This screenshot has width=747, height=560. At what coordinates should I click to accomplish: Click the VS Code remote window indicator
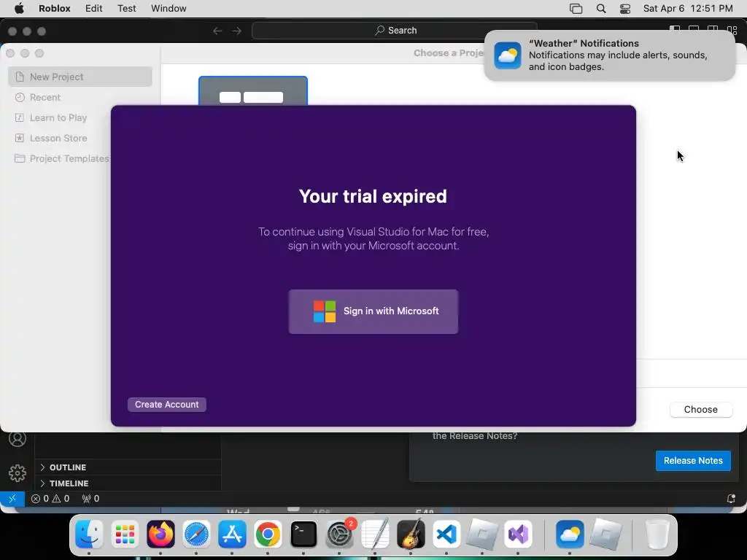(x=12, y=499)
